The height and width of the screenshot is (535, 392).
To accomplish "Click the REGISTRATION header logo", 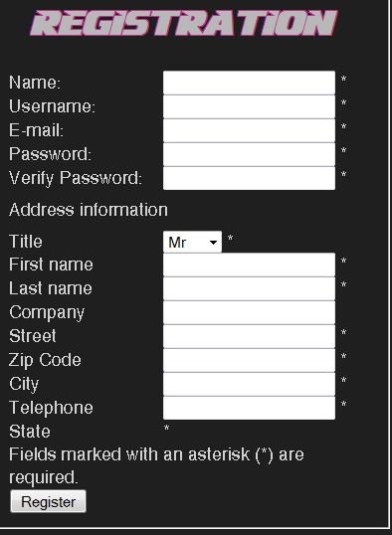I will tap(184, 23).
